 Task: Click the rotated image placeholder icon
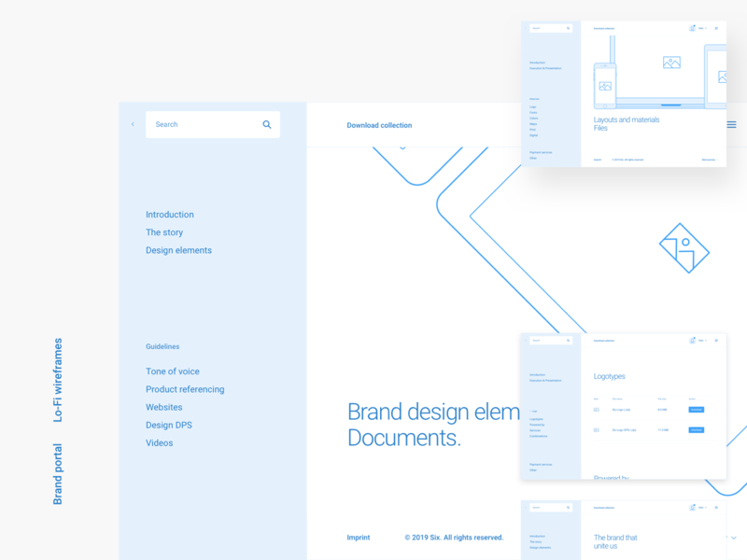point(684,248)
